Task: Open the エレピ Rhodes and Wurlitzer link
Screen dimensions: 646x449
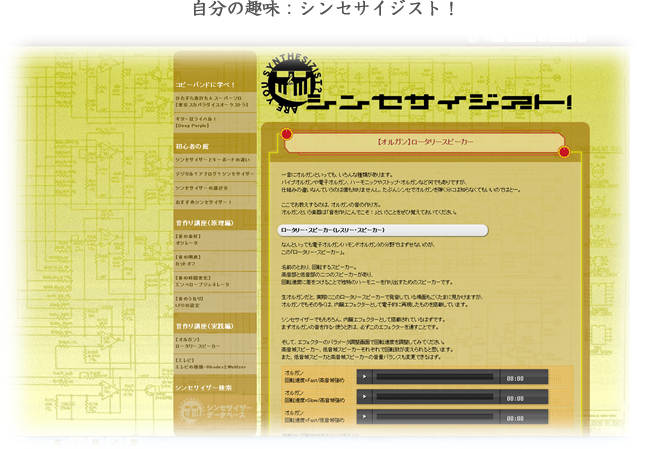Action: (x=212, y=367)
